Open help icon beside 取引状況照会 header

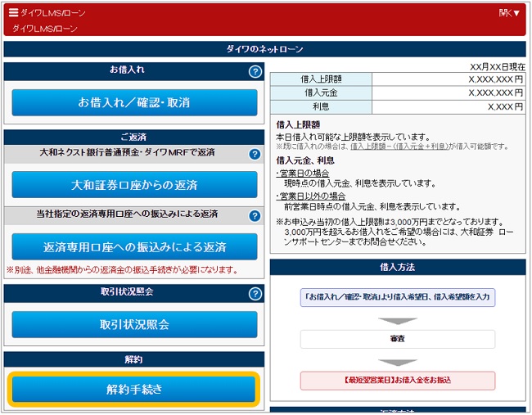coord(255,294)
